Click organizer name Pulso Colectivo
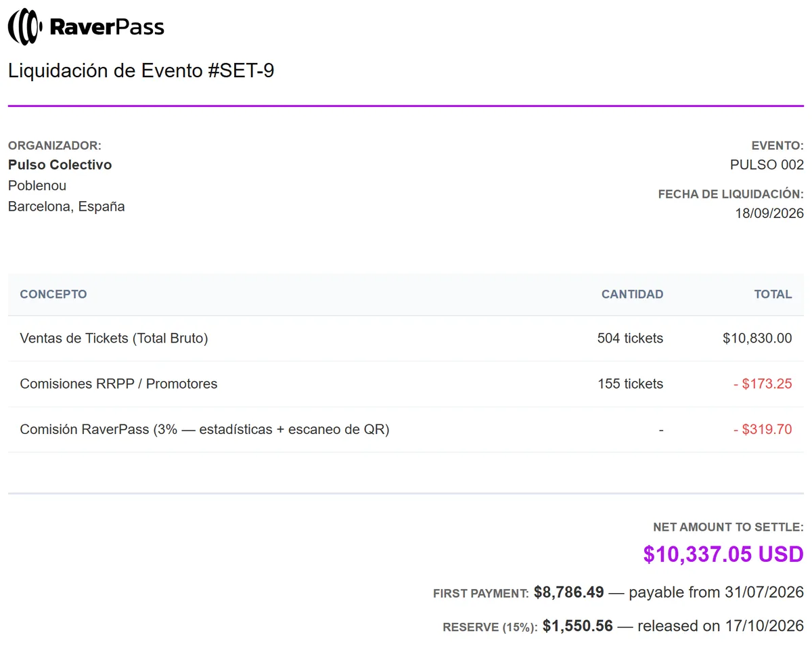 click(60, 165)
